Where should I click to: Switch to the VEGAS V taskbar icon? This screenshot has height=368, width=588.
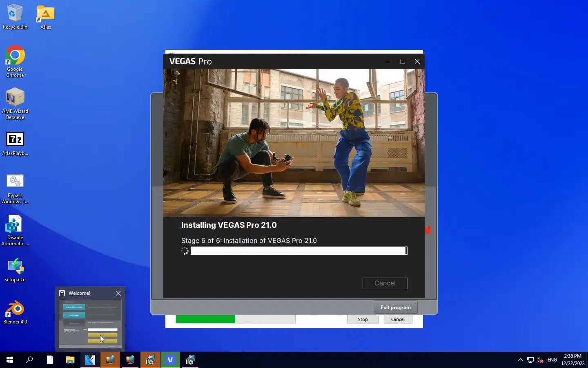[170, 360]
